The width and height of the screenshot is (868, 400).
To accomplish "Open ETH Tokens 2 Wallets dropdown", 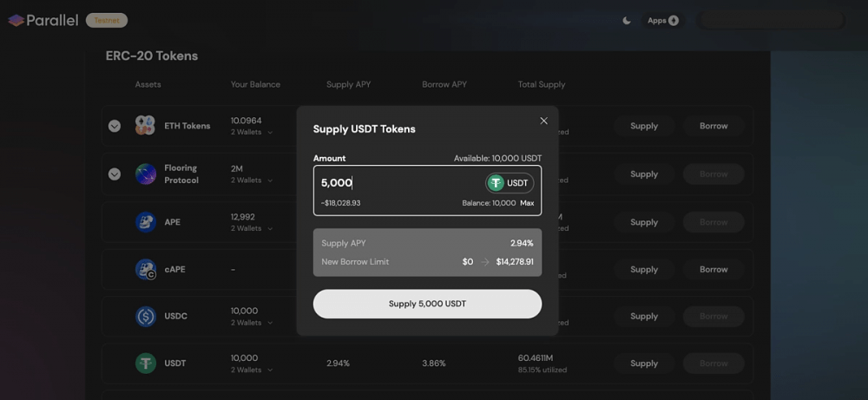I will pos(252,132).
